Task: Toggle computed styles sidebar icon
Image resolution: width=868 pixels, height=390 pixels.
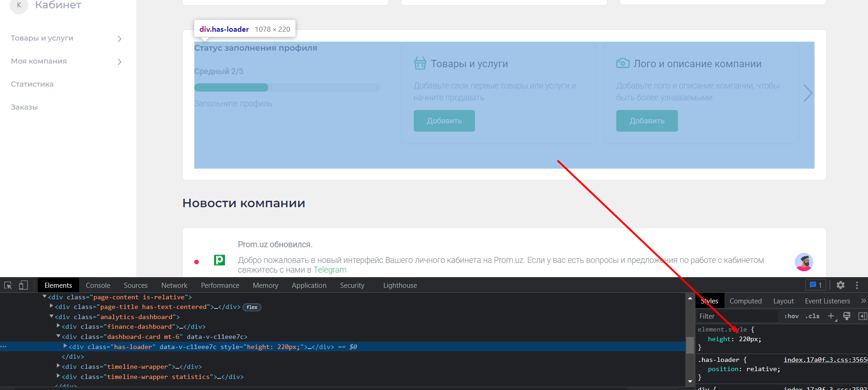Action: coord(862,316)
